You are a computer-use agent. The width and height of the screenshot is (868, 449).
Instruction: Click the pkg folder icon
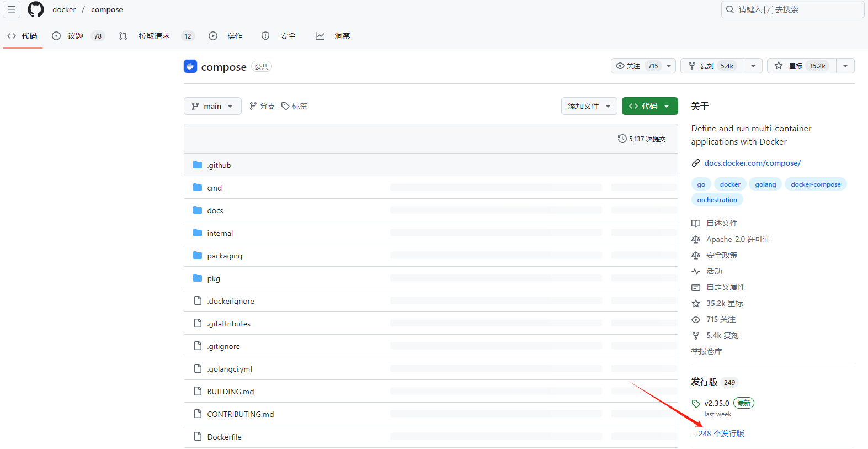pyautogui.click(x=198, y=278)
